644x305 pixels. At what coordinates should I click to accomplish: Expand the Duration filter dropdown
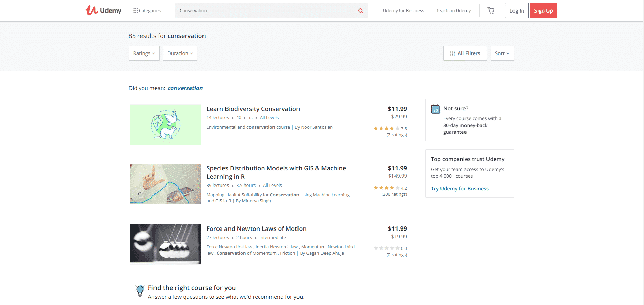180,53
